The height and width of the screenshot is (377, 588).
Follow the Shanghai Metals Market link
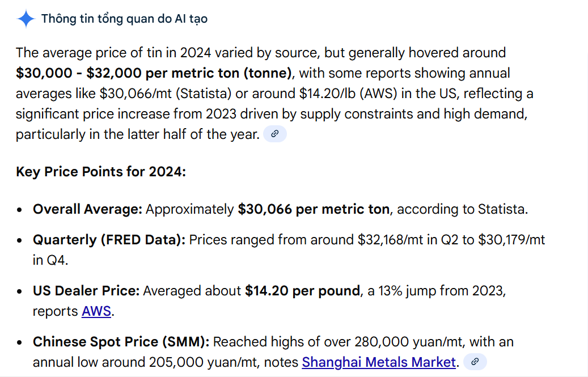point(379,362)
